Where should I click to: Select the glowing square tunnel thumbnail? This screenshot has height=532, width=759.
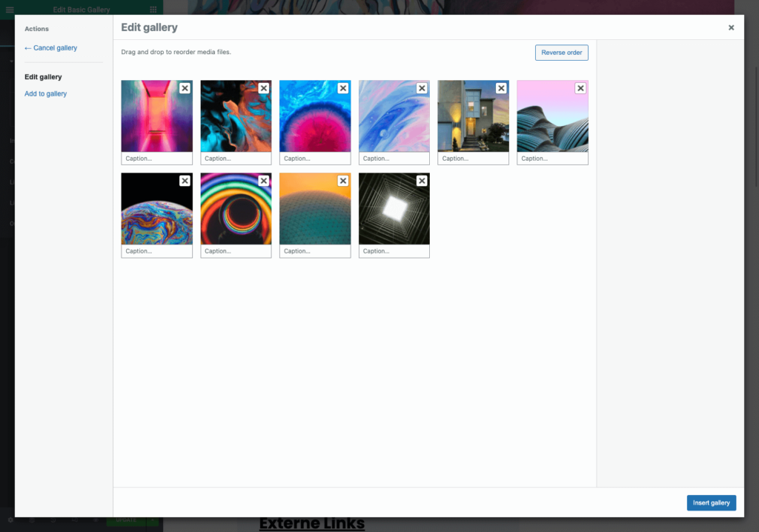tap(394, 211)
